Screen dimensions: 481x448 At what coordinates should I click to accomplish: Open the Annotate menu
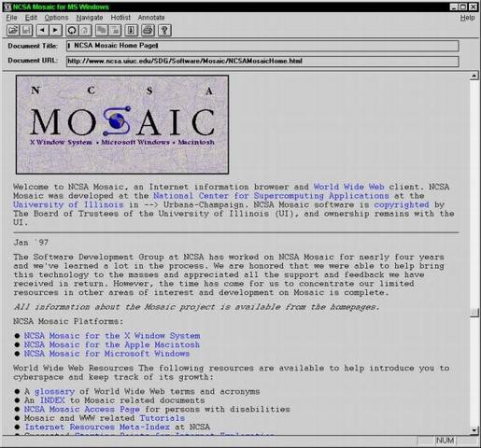151,18
